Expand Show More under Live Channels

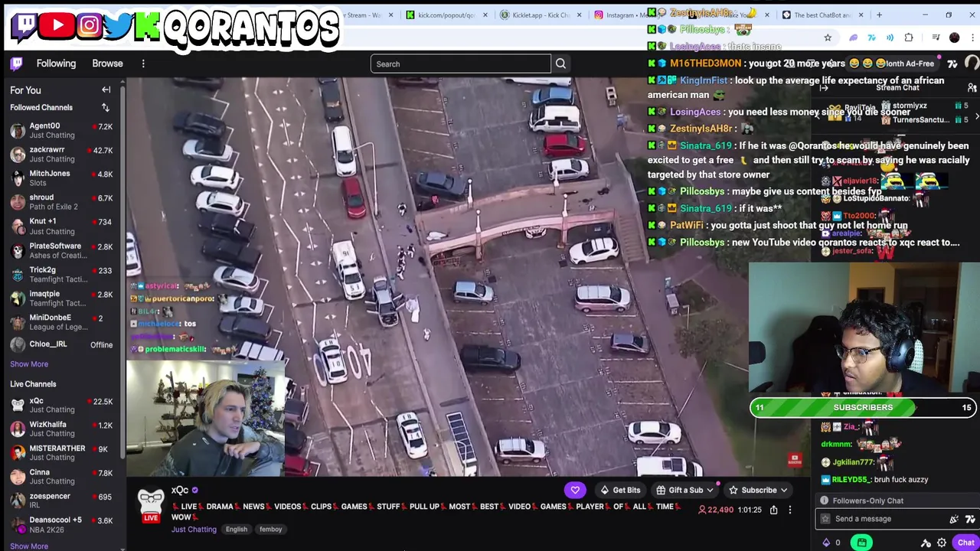click(x=29, y=546)
